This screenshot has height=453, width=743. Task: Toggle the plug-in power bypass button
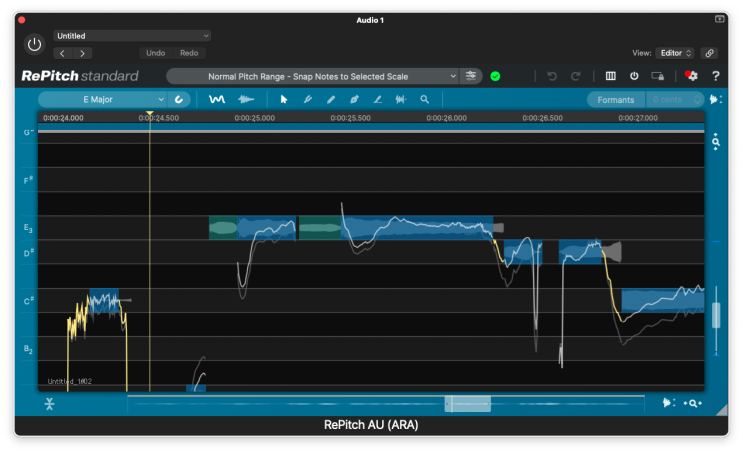34,44
